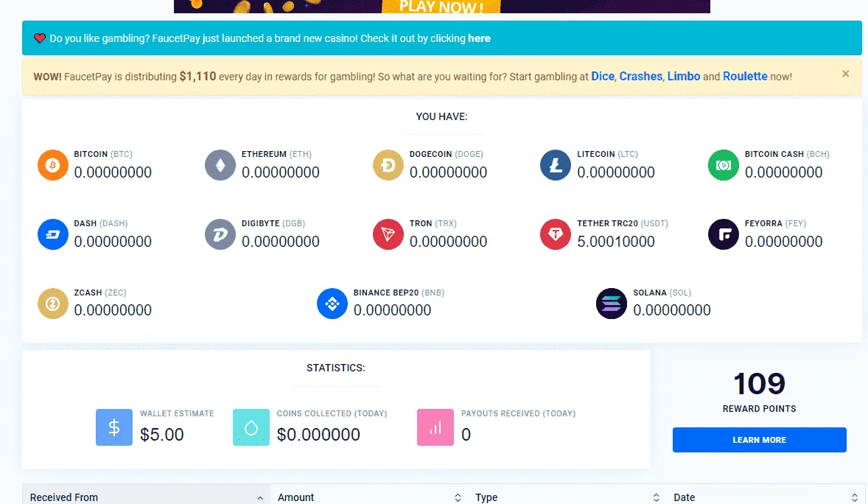The width and height of the screenshot is (868, 504).
Task: Click the PAYOUTS RECEIVED (TODAY) label
Action: point(518,413)
